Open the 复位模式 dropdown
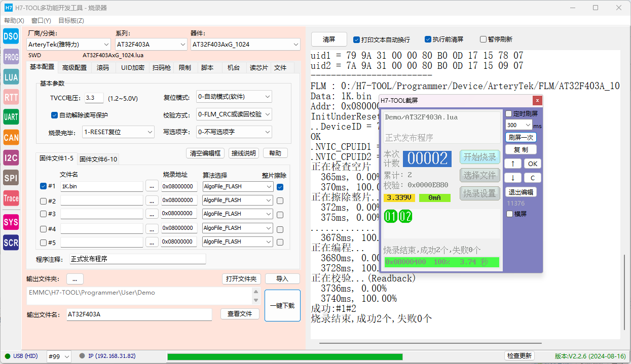Screen dimensions: 631x364 pos(234,97)
